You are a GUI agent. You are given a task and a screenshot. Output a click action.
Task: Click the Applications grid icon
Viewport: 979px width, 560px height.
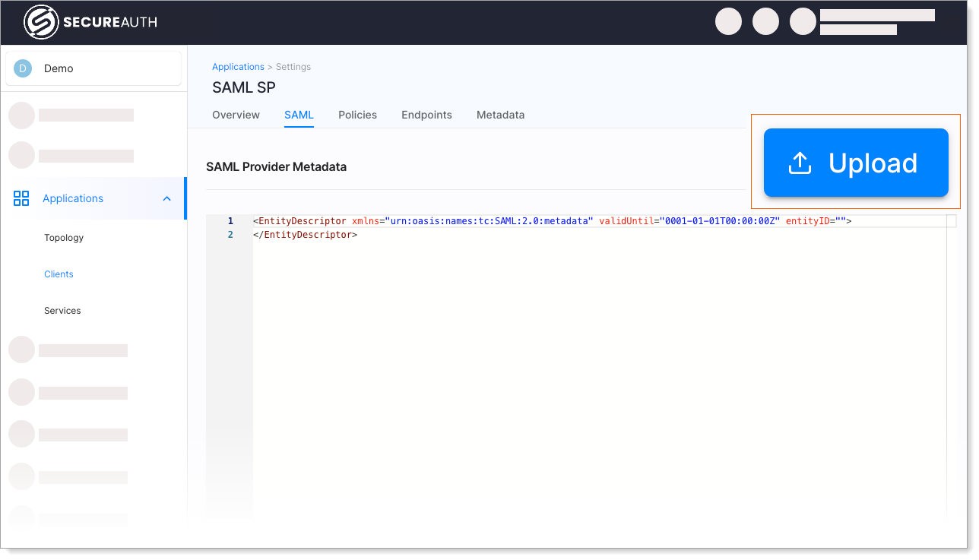point(21,198)
